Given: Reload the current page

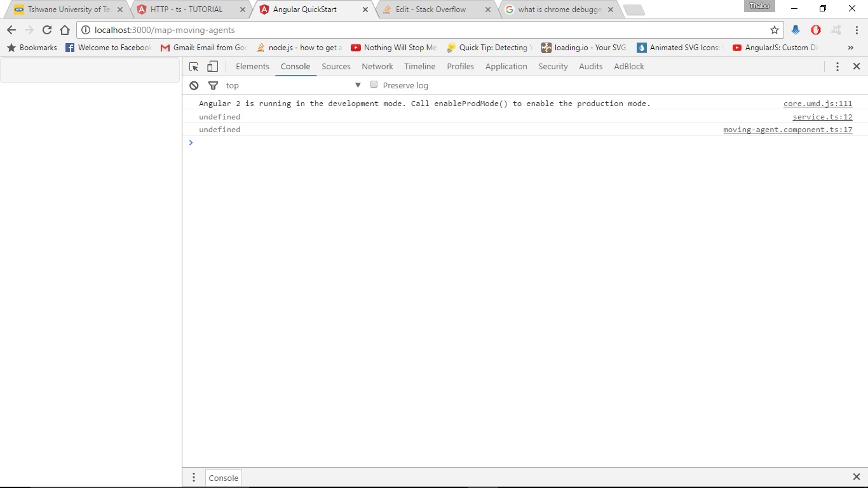Looking at the screenshot, I should (x=47, y=30).
